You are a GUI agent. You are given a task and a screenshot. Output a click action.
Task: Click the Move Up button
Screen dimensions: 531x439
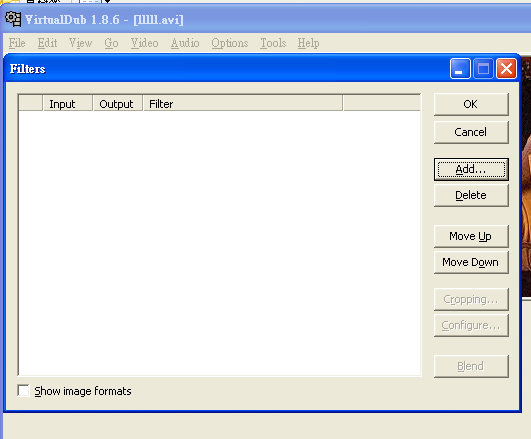pyautogui.click(x=471, y=236)
